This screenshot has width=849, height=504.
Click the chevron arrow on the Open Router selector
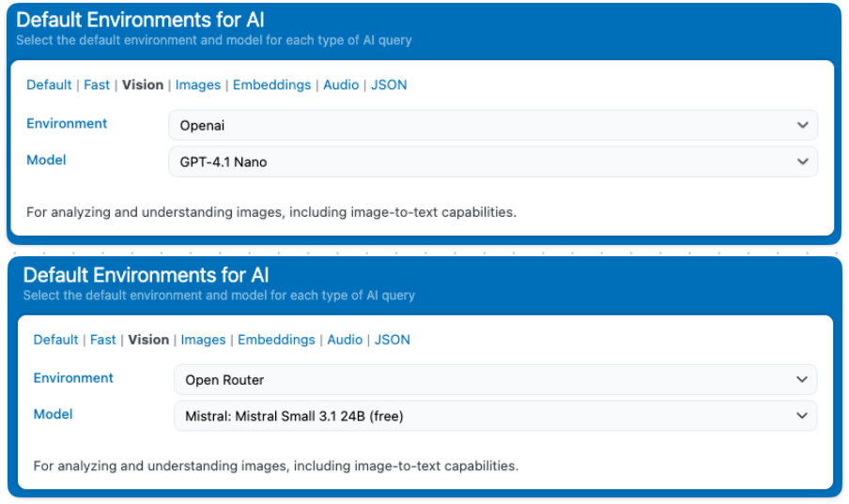[801, 379]
